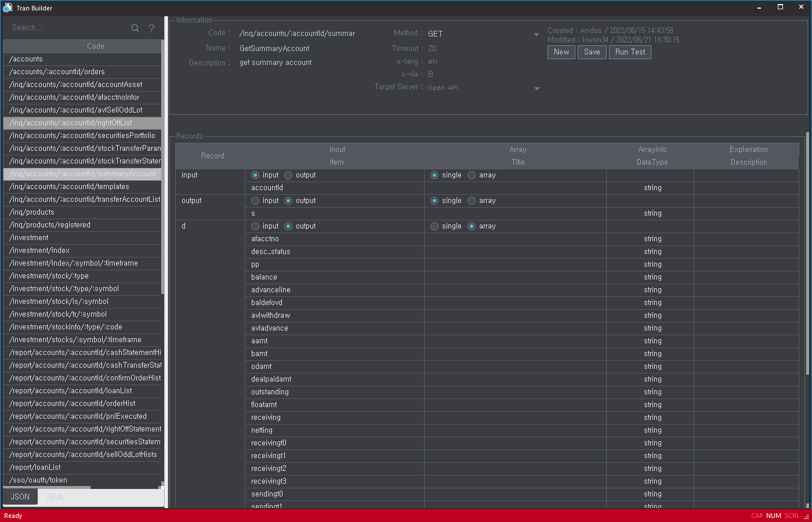The width and height of the screenshot is (812, 522).
Task: Select input radio for d record
Action: click(x=255, y=226)
